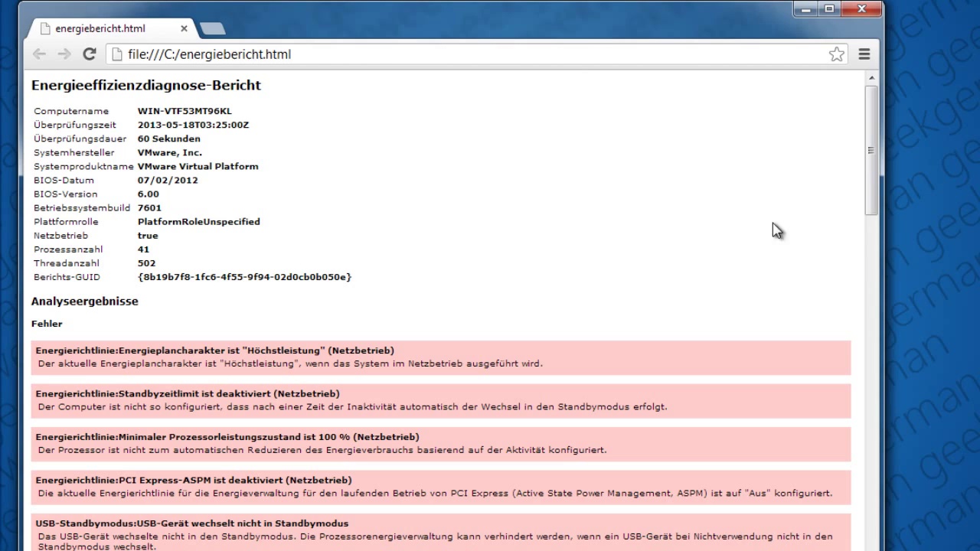This screenshot has width=980, height=551.
Task: Click the PCI Express-ASPM error heading
Action: [194, 480]
